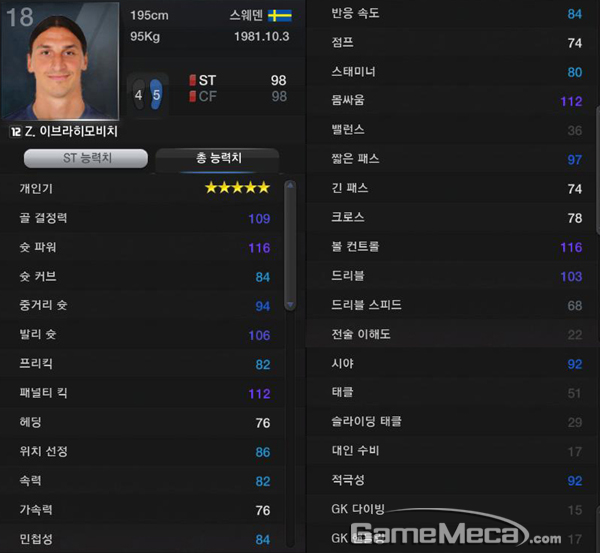Image resolution: width=600 pixels, height=553 pixels.
Task: Select the 총 능력치 tab
Action: [218, 158]
